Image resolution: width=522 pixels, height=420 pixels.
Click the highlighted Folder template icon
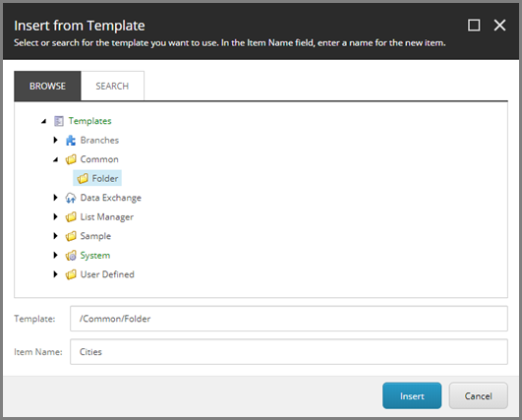coord(83,179)
